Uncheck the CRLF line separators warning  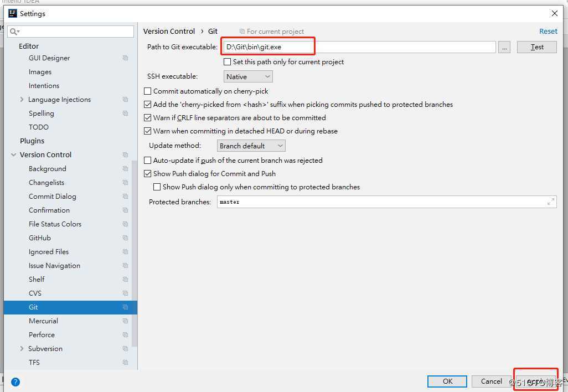[x=147, y=118]
